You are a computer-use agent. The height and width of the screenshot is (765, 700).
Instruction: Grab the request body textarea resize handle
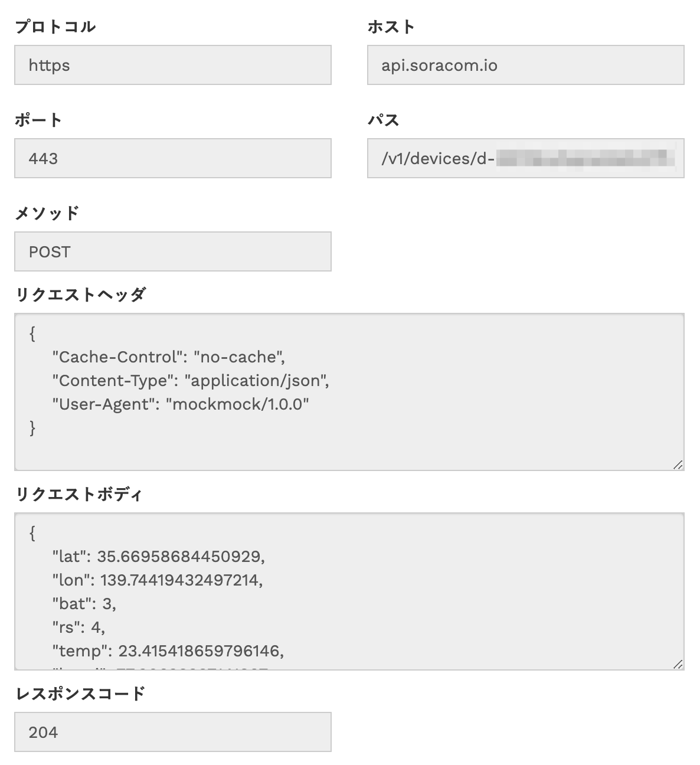(x=678, y=664)
